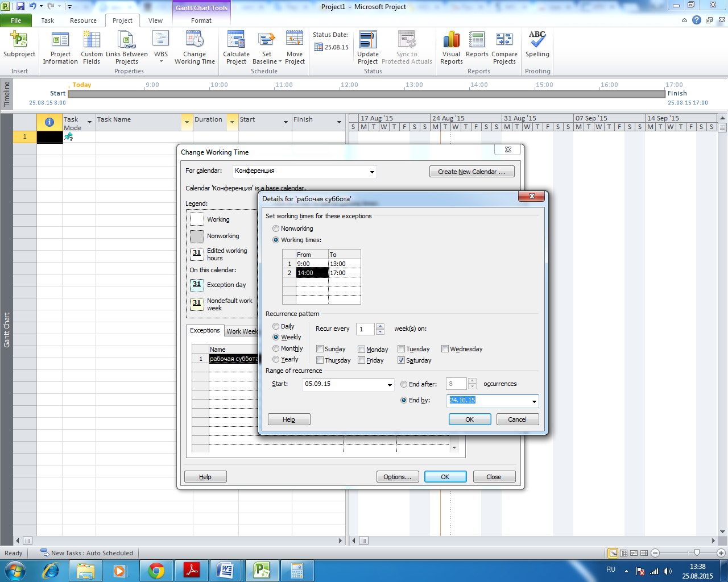Open Adobe Reader from the taskbar
Viewport: 728px width, 582px height.
click(x=191, y=570)
